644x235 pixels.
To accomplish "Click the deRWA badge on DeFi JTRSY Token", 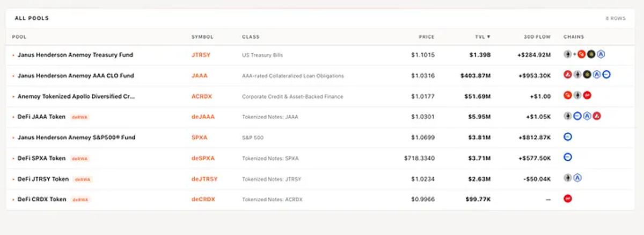I will point(82,179).
